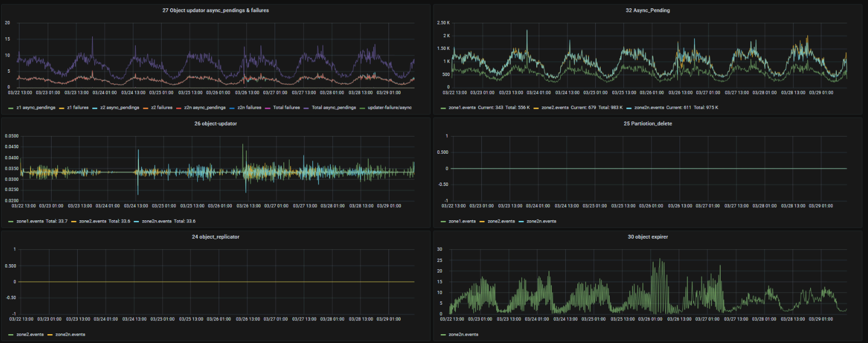
Task: Click the '25 Partiotion_delete' panel title
Action: [647, 123]
